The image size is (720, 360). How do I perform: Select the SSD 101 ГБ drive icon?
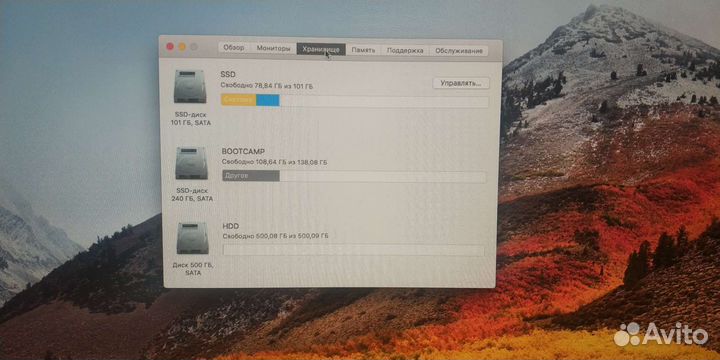[190, 86]
